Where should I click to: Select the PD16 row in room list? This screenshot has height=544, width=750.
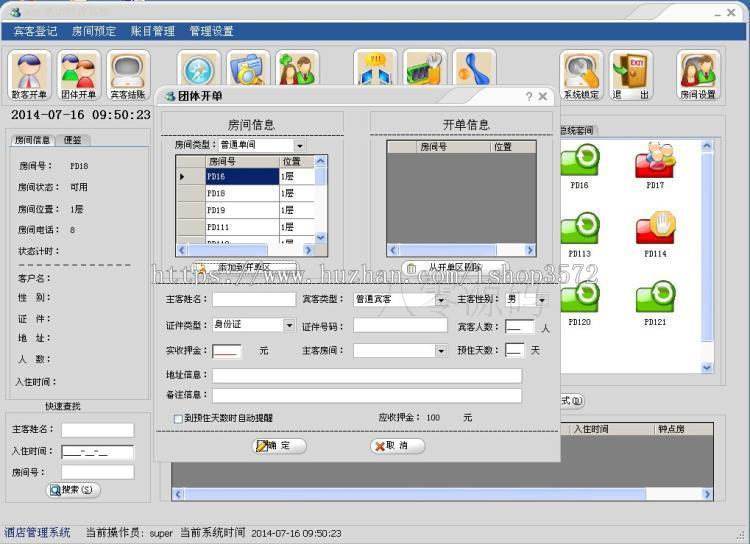tap(246, 177)
